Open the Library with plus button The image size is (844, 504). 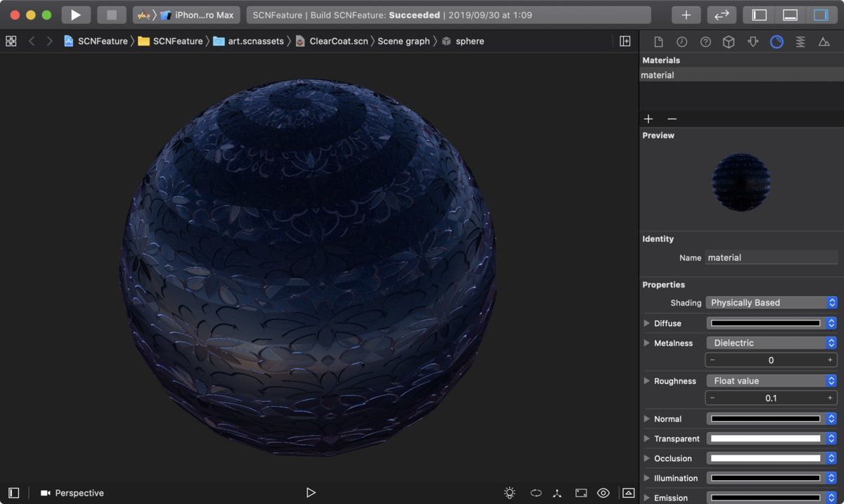pyautogui.click(x=686, y=15)
